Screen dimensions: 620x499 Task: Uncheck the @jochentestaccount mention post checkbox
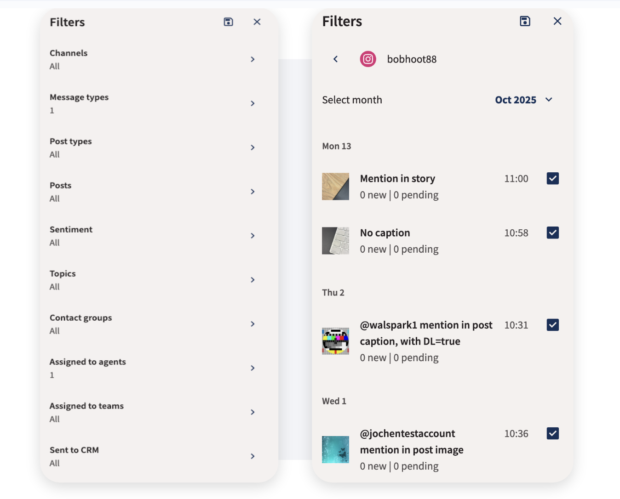[x=553, y=433]
